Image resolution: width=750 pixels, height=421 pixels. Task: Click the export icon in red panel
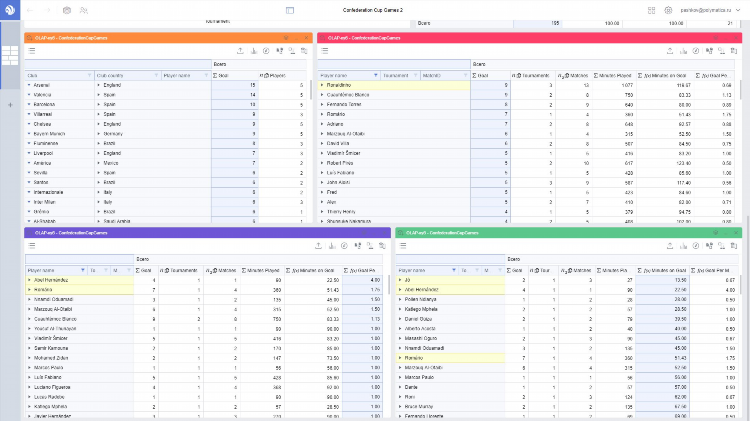point(670,51)
